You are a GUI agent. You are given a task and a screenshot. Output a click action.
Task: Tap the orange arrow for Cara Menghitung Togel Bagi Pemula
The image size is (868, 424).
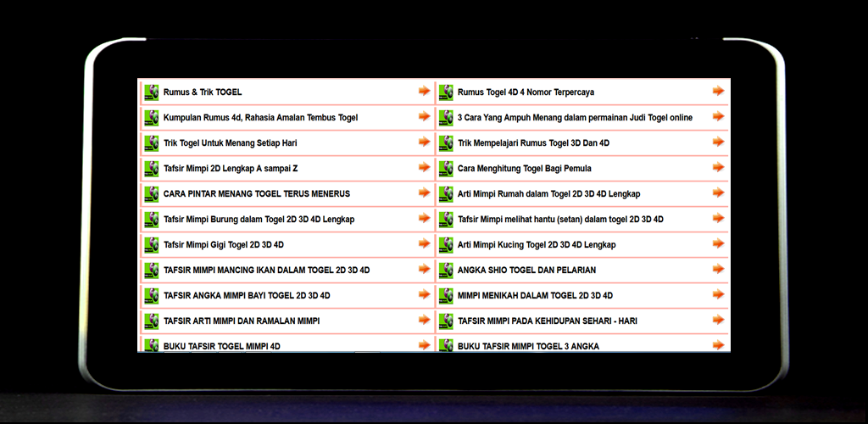(718, 168)
